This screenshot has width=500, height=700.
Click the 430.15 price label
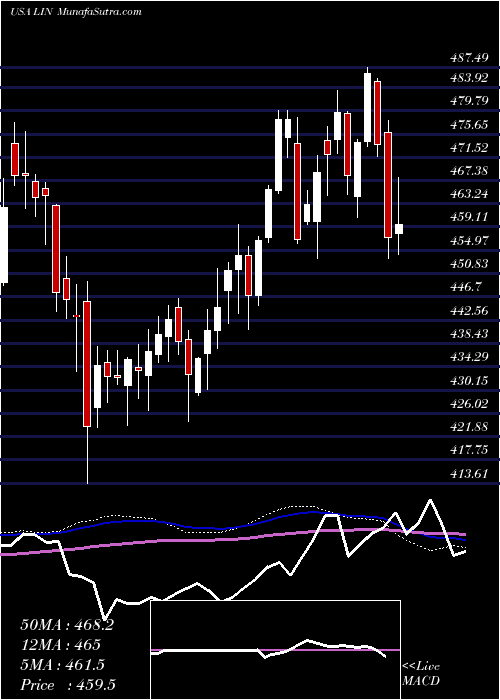(469, 380)
